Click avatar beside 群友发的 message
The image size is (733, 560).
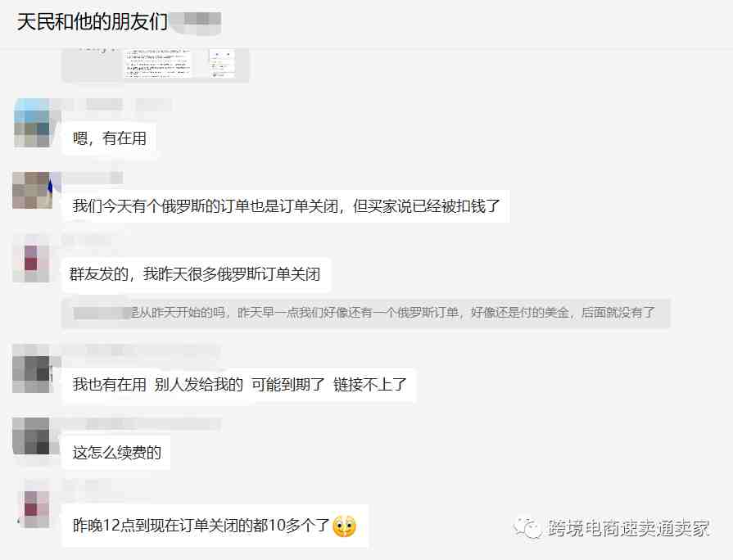[x=31, y=264]
